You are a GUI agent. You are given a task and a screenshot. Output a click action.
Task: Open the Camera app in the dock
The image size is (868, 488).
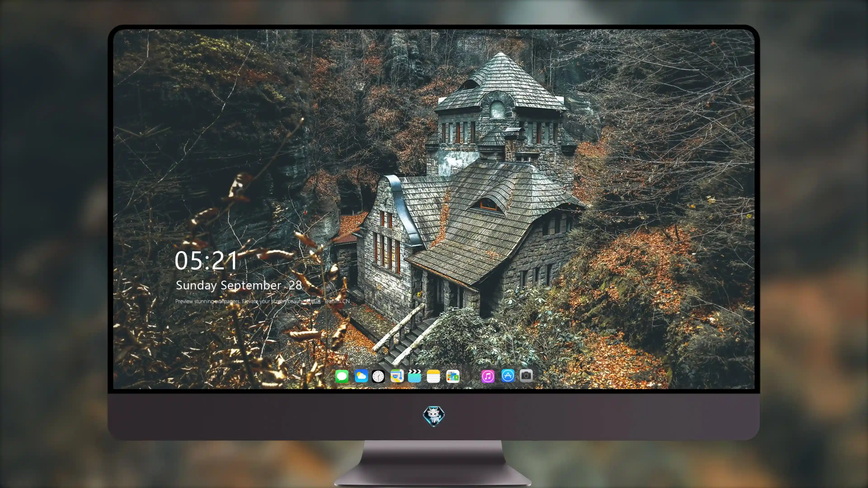[x=526, y=375]
